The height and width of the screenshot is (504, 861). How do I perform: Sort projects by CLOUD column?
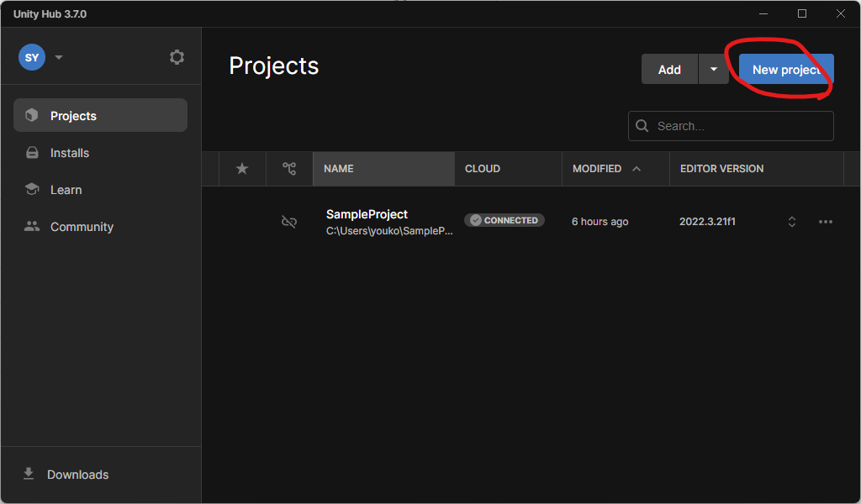[x=508, y=168]
